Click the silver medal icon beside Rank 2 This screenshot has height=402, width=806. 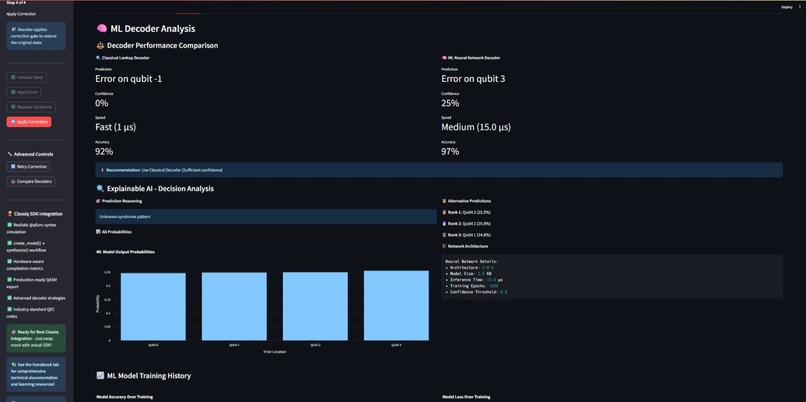[x=444, y=224]
